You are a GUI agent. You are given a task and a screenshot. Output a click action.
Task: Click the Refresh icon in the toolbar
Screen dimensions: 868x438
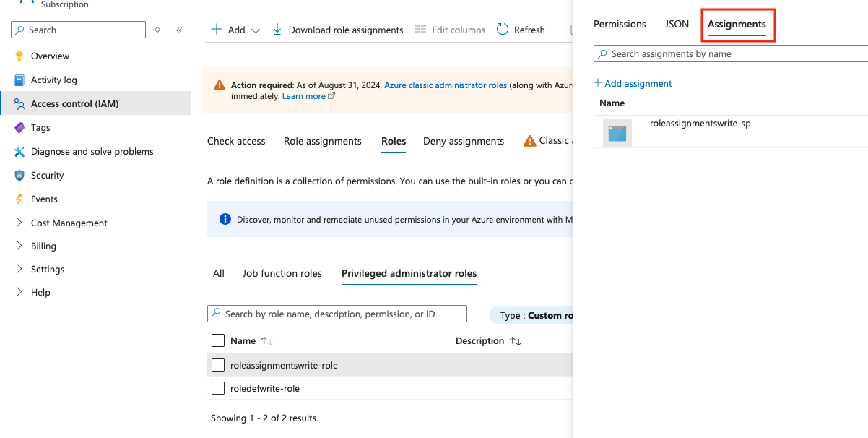(503, 30)
